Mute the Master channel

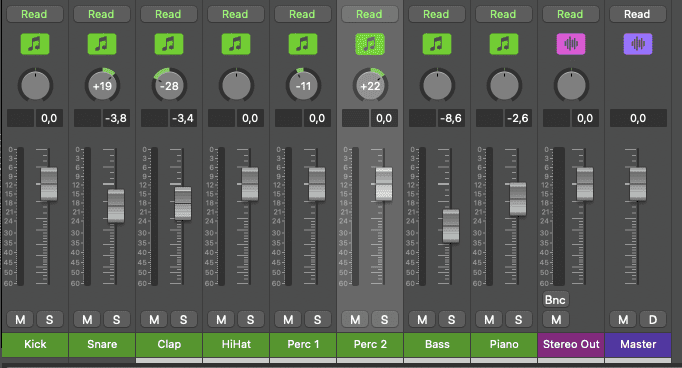pyautogui.click(x=623, y=320)
